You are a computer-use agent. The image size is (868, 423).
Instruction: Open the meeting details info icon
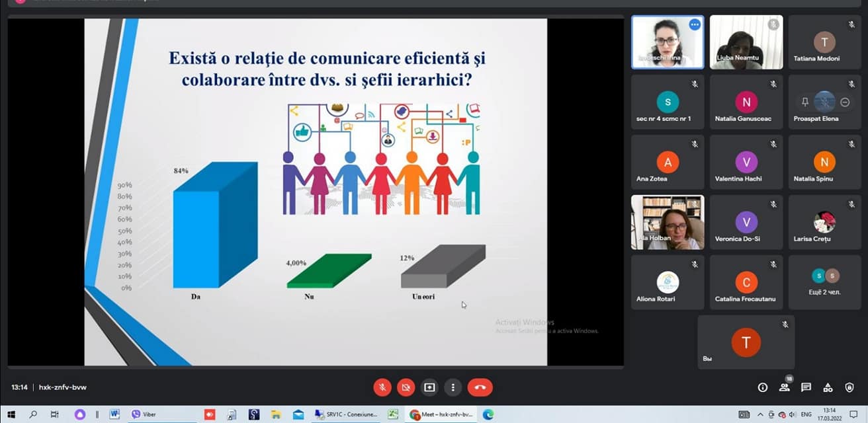763,387
